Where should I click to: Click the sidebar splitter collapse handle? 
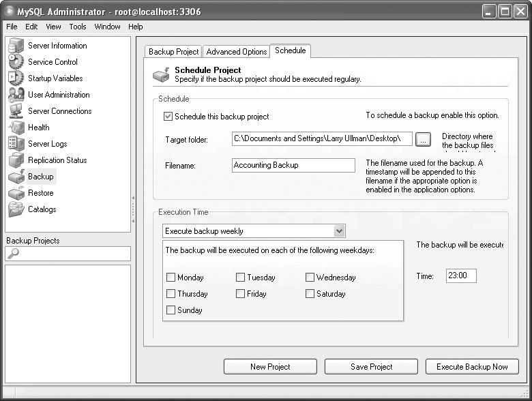pyautogui.click(x=133, y=209)
